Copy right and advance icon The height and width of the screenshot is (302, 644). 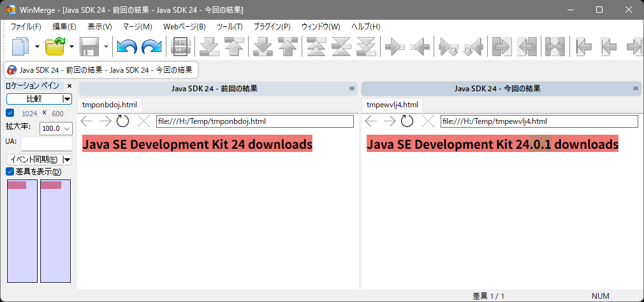coord(448,47)
